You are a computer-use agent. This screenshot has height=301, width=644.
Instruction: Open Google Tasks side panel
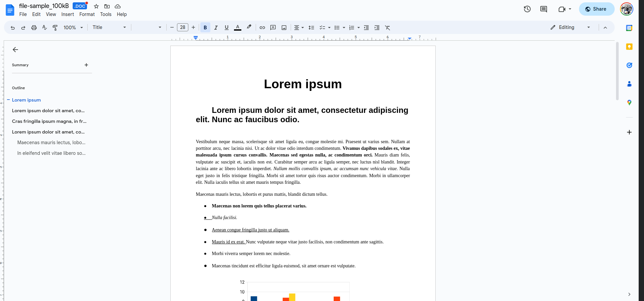(629, 65)
